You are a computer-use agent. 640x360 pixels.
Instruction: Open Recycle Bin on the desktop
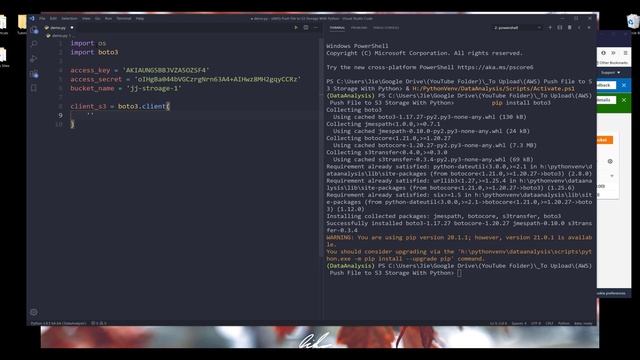[633, 21]
